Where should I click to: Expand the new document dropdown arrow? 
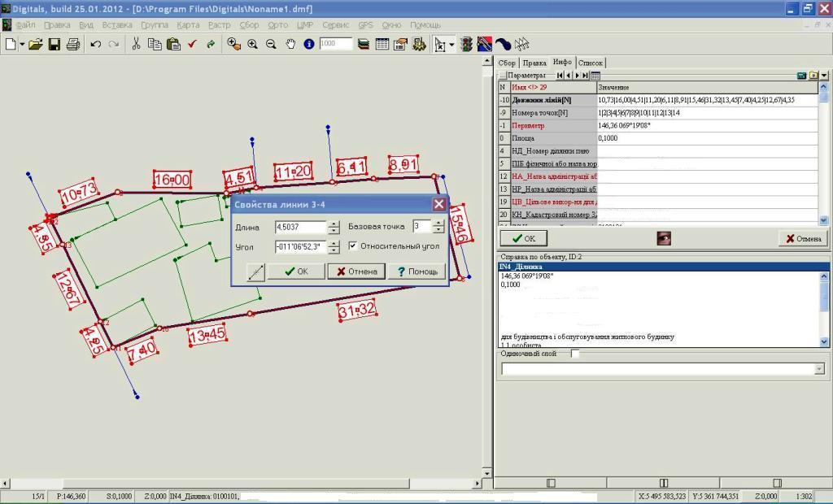(21, 44)
